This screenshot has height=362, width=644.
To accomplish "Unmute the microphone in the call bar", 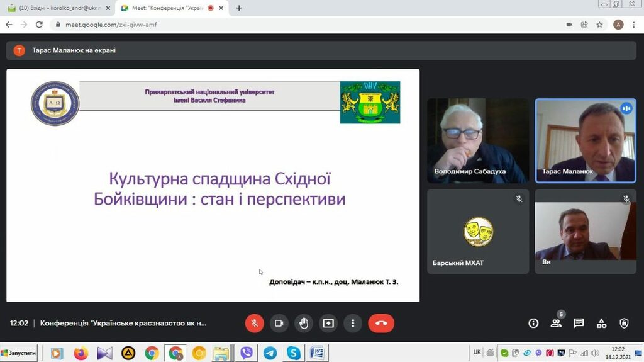I will pyautogui.click(x=254, y=323).
